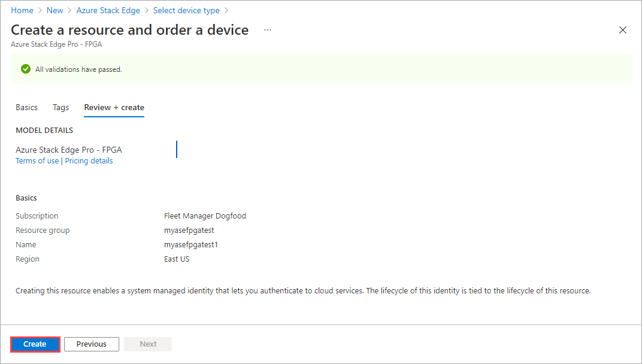This screenshot has height=364, width=642.
Task: Click the Create button
Action: click(x=35, y=344)
